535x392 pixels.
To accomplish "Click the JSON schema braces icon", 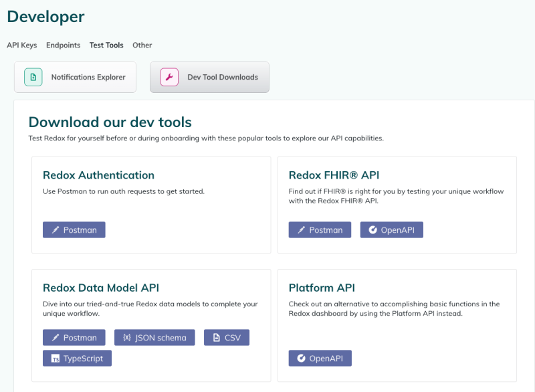I will (x=127, y=337).
